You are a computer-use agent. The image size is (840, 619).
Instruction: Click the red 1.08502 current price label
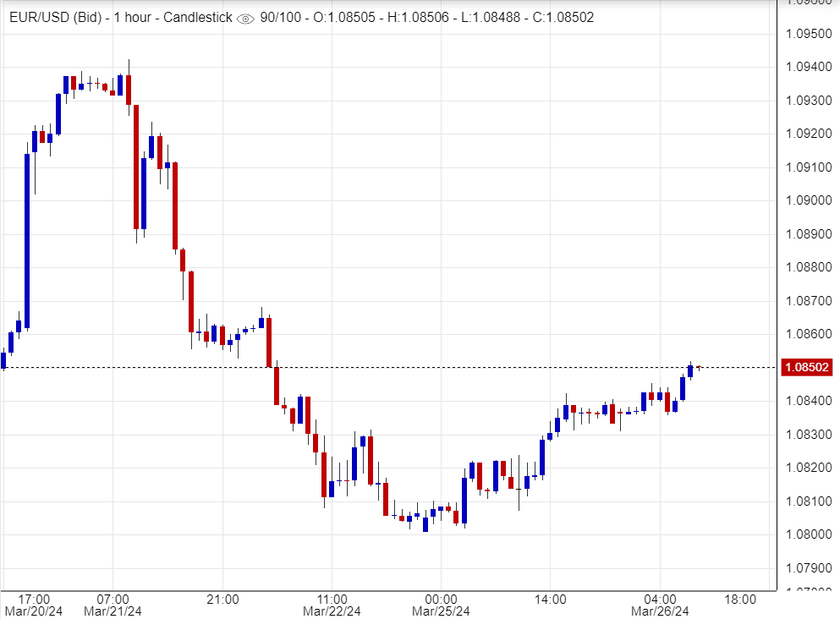808,367
